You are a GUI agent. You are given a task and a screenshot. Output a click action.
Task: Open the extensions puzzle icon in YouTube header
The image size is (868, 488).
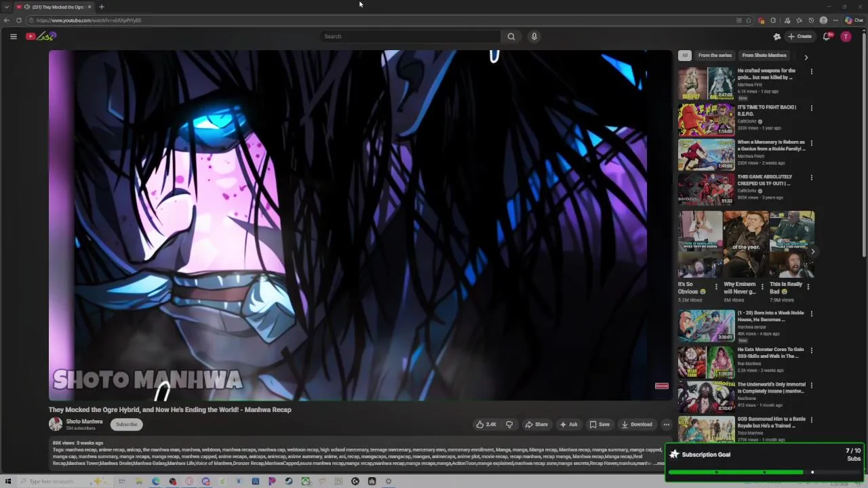coord(777,37)
